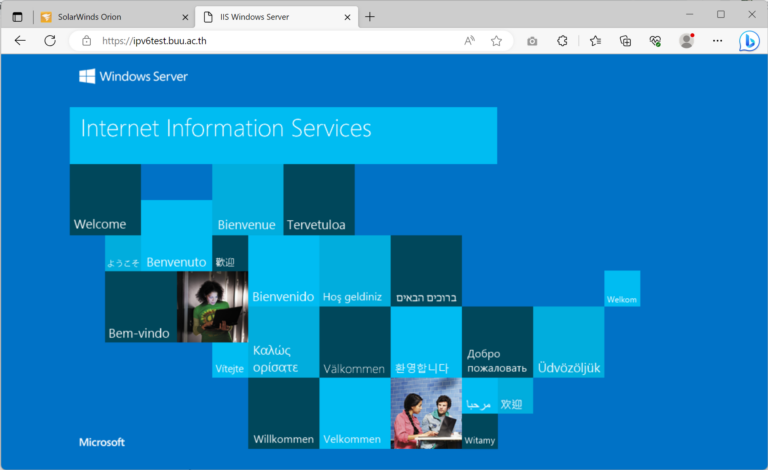
Task: Open Browser essentials heart icon
Action: [x=655, y=41]
